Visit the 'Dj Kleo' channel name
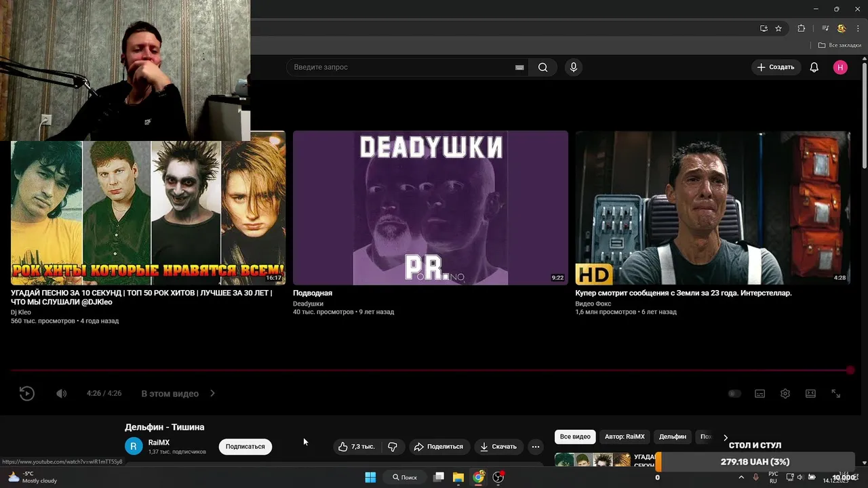Viewport: 868px width, 488px height. (21, 312)
